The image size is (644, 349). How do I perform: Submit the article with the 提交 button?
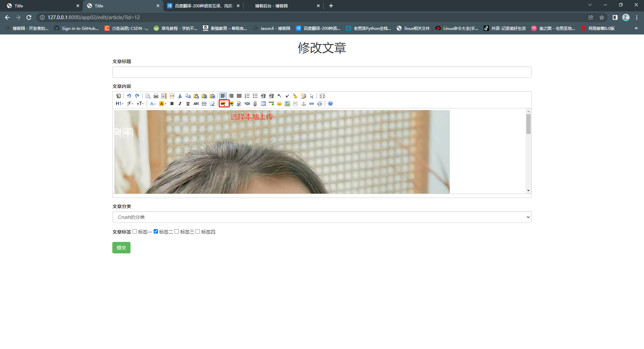tap(121, 248)
